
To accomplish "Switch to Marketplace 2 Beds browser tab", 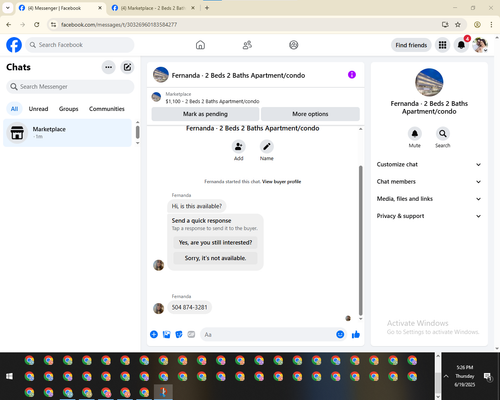I will coord(153,8).
